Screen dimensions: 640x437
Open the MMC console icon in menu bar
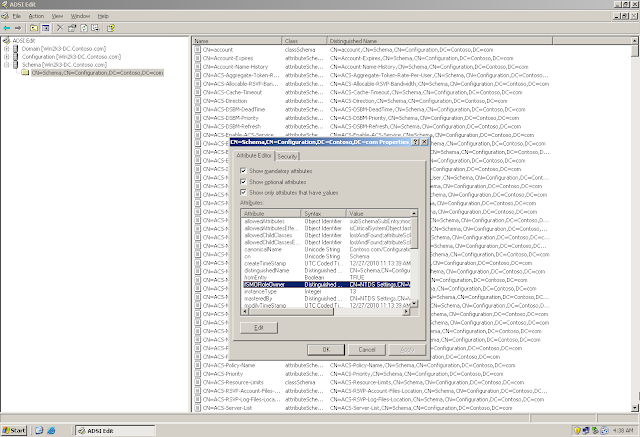(5, 16)
